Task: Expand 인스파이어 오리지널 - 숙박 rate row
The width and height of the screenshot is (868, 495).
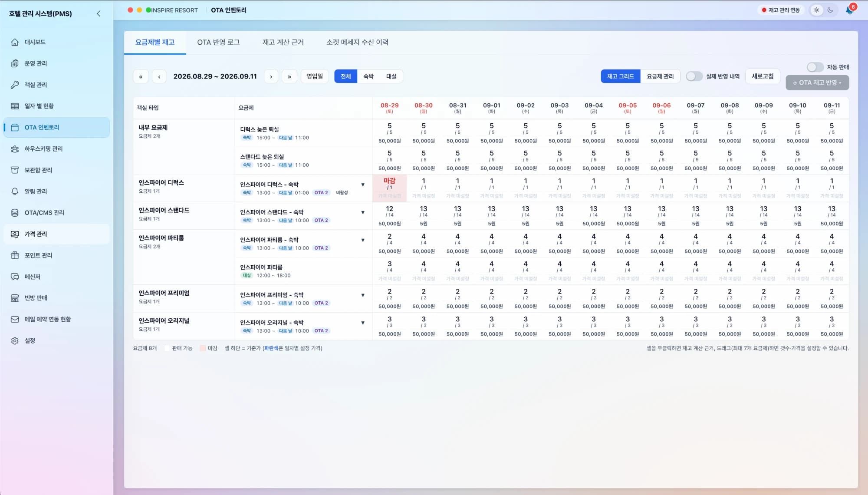Action: (363, 323)
